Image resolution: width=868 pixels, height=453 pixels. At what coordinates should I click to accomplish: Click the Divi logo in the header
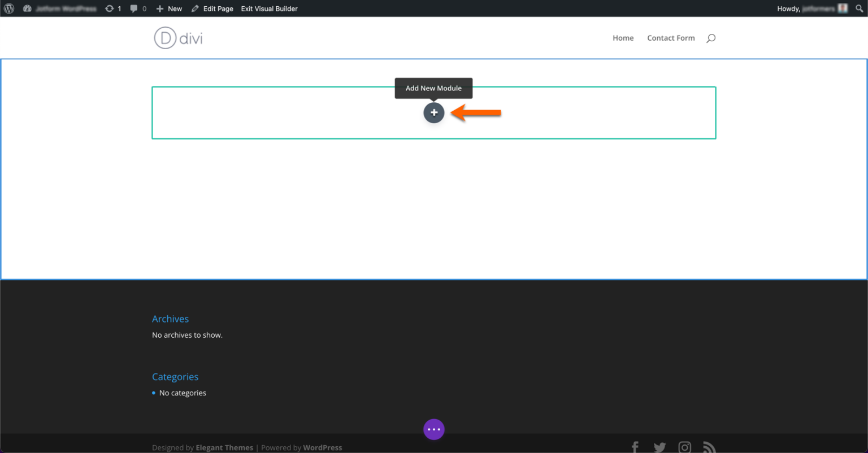177,37
